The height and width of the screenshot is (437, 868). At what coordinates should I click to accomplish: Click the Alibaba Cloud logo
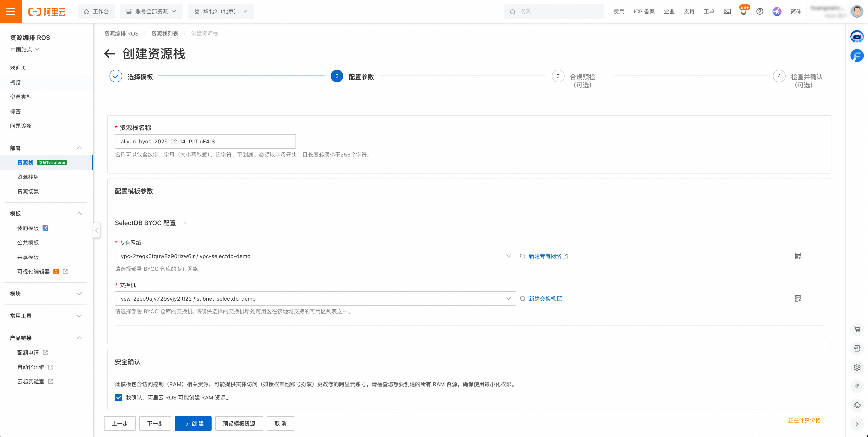point(47,12)
